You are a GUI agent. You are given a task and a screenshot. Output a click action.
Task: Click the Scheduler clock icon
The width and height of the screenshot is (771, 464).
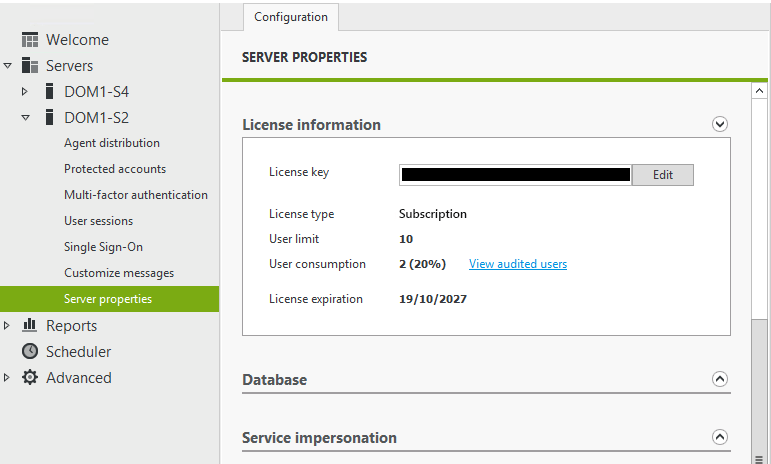pos(30,351)
